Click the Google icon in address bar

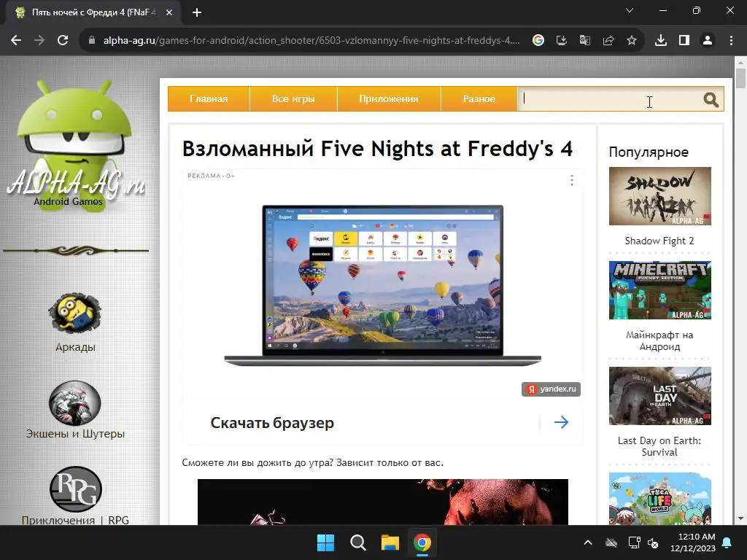point(538,41)
